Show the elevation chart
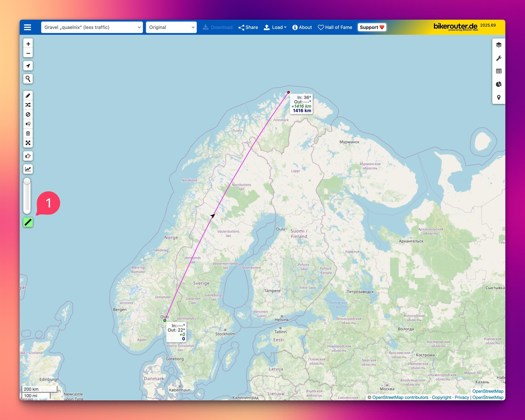 pos(28,169)
